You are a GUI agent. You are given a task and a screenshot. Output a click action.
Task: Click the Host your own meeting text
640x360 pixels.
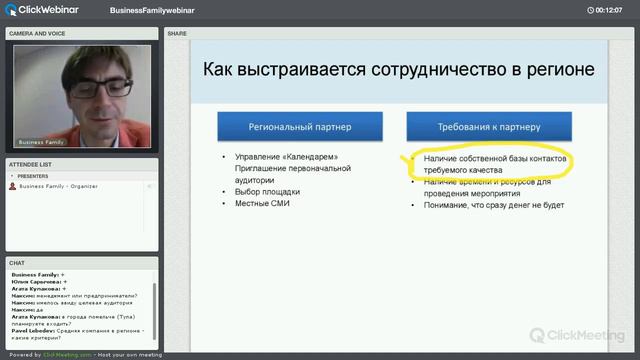[x=130, y=355]
